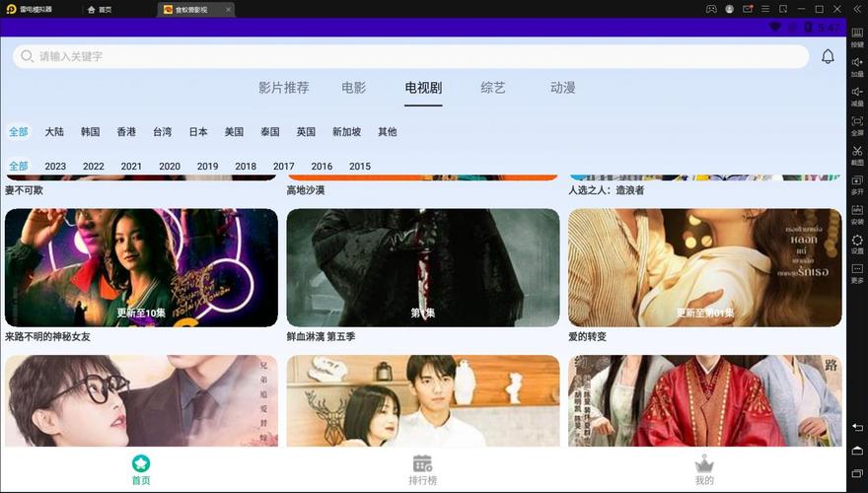868x493 pixels.
Task: Decrease volume with the 减量 icon
Action: pyautogui.click(x=857, y=94)
